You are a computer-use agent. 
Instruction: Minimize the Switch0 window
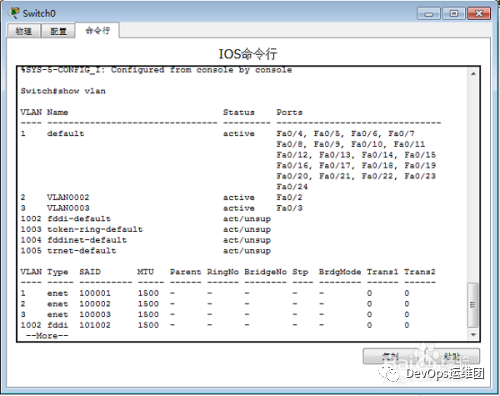point(429,14)
